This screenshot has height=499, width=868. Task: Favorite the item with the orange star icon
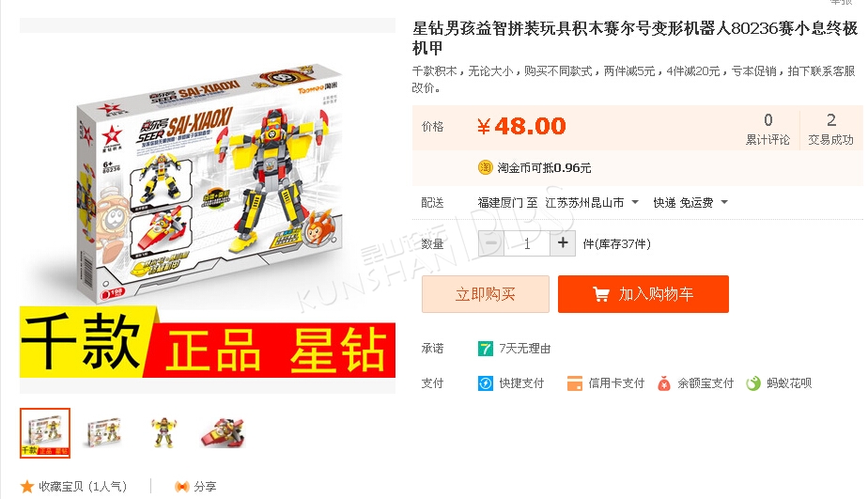[27, 486]
